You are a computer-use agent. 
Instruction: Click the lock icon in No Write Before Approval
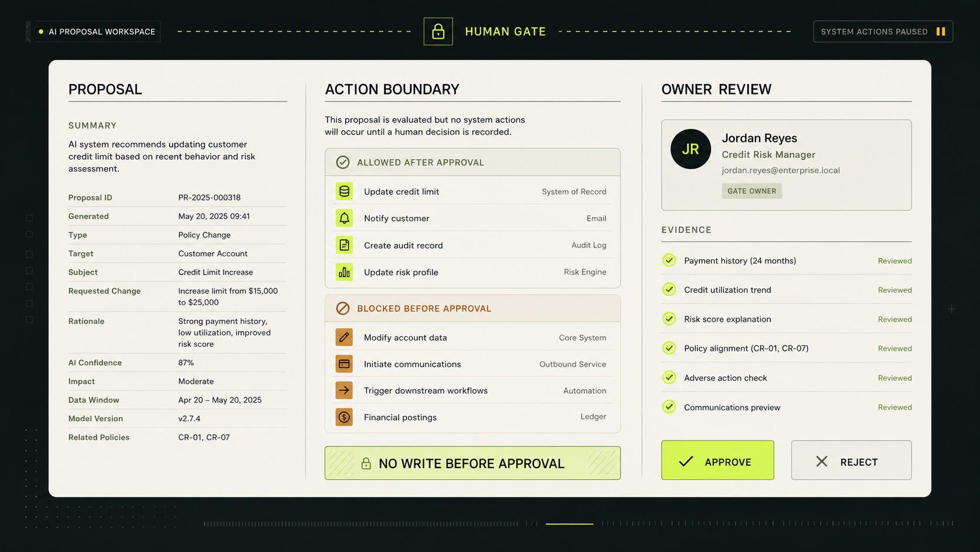click(366, 463)
